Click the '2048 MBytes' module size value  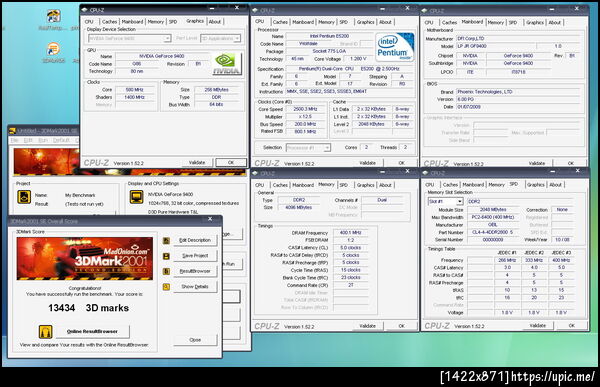pyautogui.click(x=492, y=210)
